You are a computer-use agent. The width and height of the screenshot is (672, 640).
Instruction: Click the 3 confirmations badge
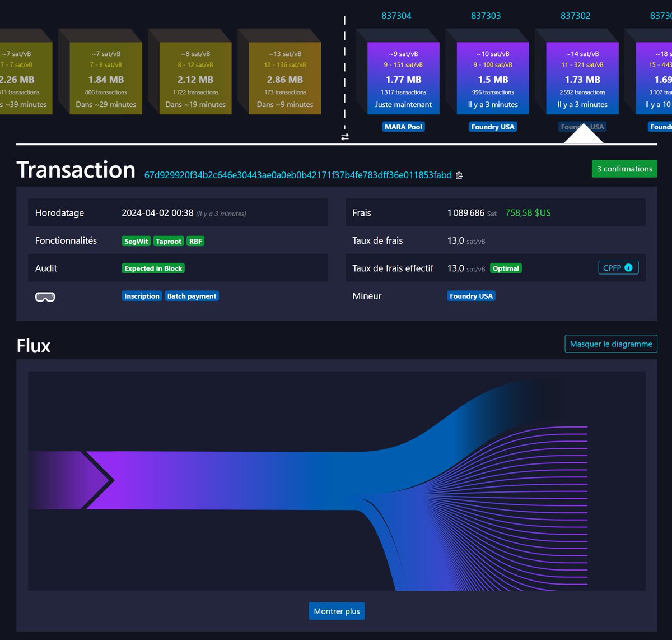[x=624, y=169]
